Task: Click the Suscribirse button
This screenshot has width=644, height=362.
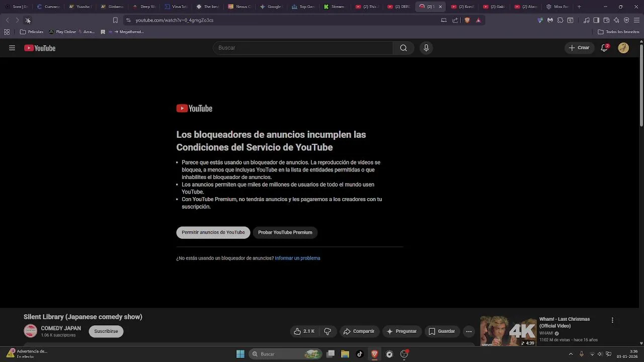Action: pyautogui.click(x=106, y=331)
